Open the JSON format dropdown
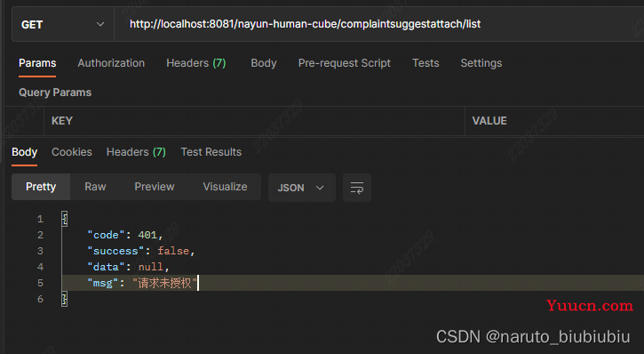Viewport: 644px width, 354px height. pos(301,188)
